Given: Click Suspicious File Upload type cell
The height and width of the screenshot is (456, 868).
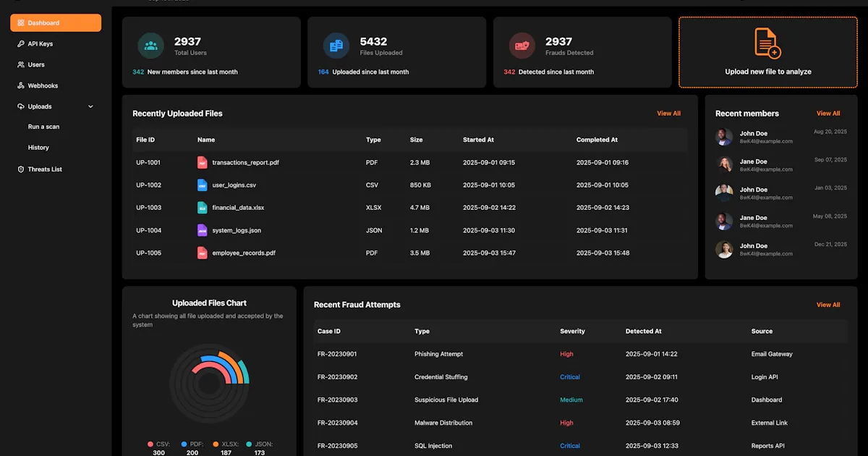Looking at the screenshot, I should [x=447, y=400].
